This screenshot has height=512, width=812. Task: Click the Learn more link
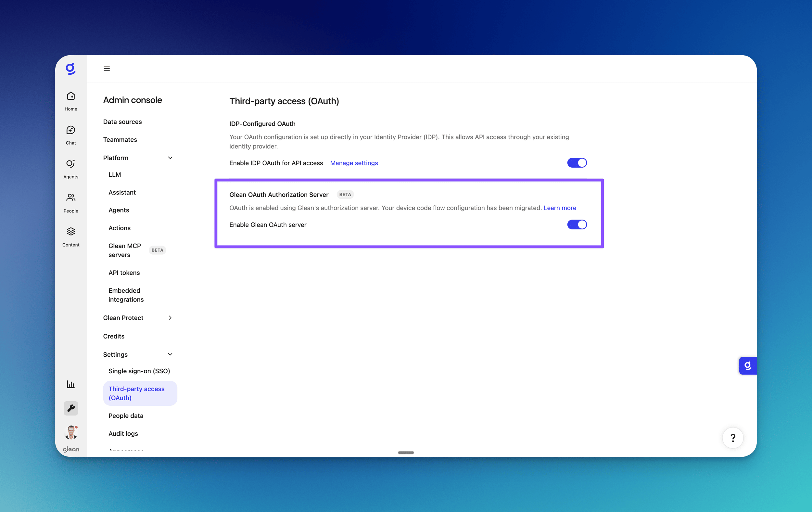pyautogui.click(x=560, y=208)
